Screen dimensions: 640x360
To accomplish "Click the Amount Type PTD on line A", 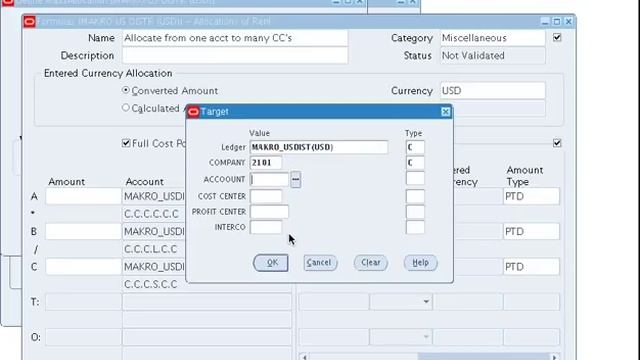I will 531,196.
